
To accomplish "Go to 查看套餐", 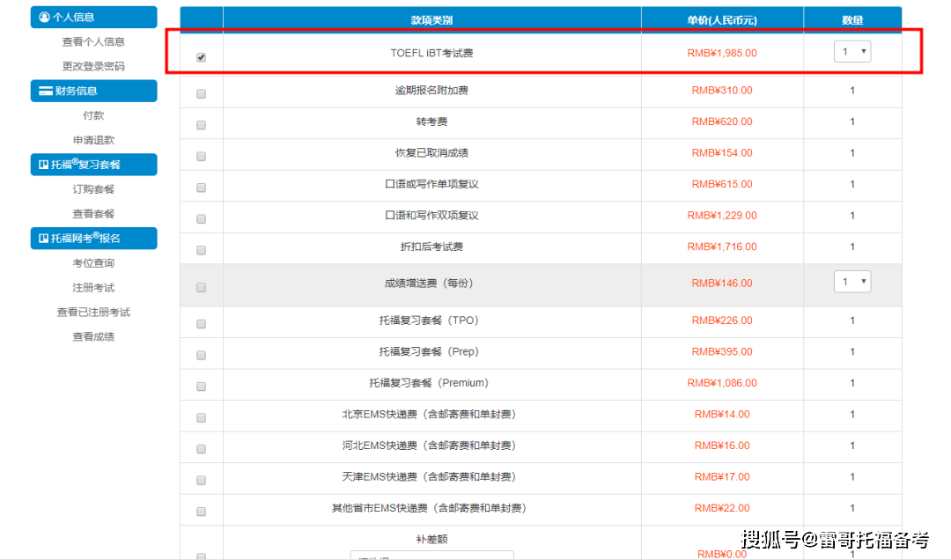I will click(x=93, y=214).
